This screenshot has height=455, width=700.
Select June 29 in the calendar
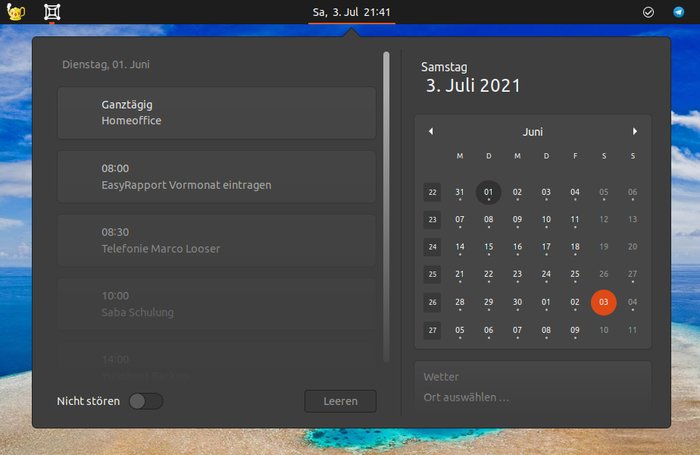[488, 302]
